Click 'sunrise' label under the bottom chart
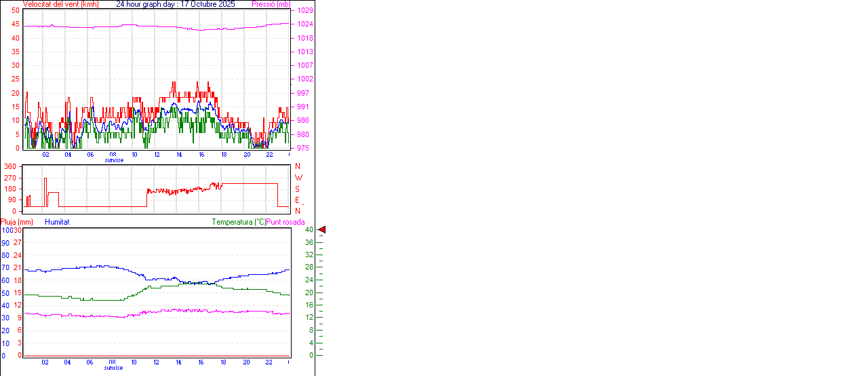Viewport: 868px width, 376px height. pos(114,368)
